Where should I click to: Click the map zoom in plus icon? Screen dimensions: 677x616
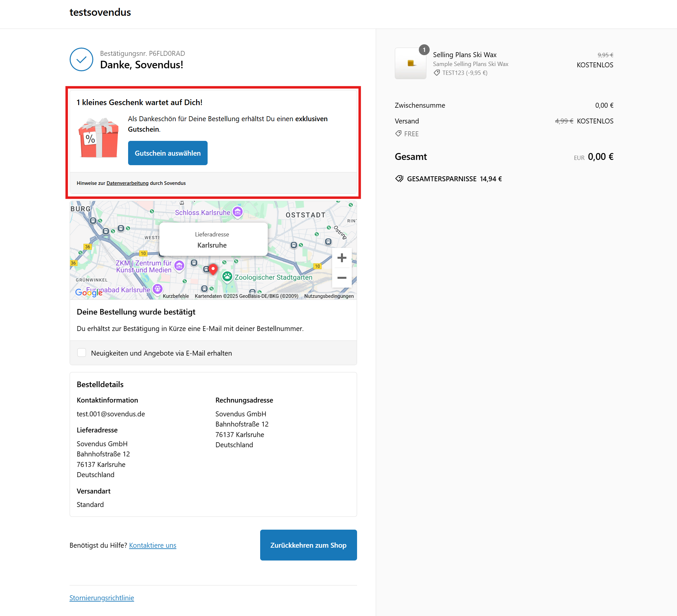click(342, 258)
